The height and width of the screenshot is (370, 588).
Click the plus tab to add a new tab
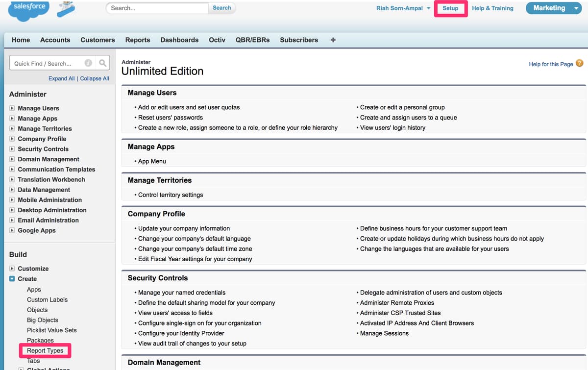[x=333, y=40]
